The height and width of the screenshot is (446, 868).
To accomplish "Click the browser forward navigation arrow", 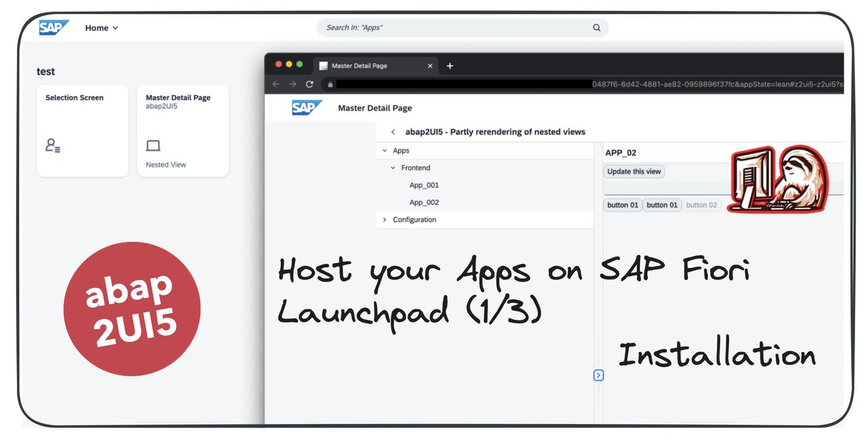I will tap(293, 83).
